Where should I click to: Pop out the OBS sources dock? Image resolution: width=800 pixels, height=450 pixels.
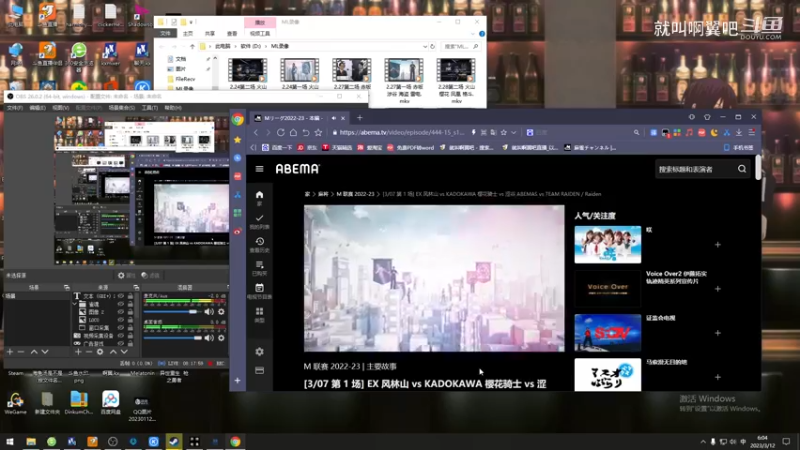(136, 288)
